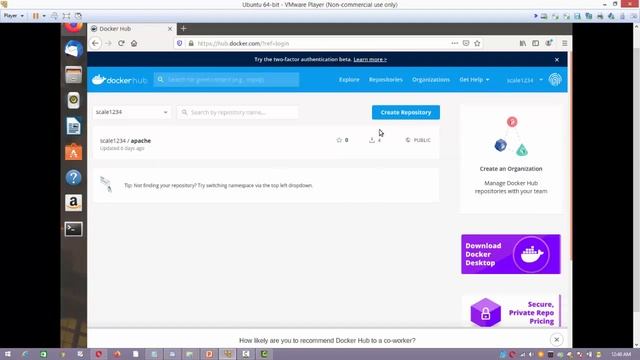Click the star count on apache repository
The height and width of the screenshot is (360, 640).
[x=342, y=140]
